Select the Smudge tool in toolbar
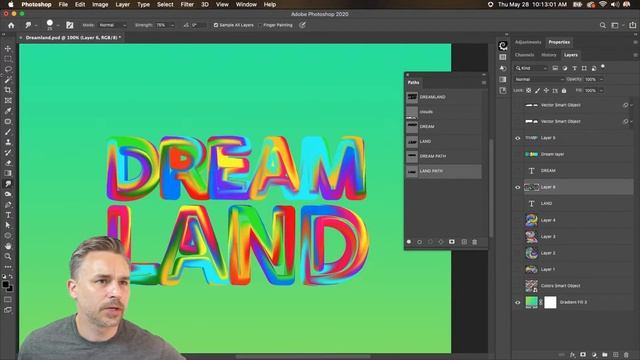 click(x=8, y=184)
